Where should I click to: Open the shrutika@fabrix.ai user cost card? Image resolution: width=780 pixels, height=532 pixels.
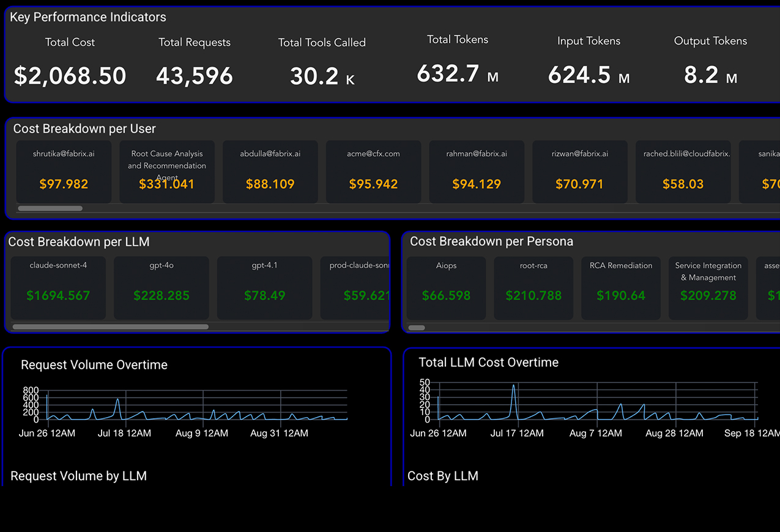coord(64,172)
